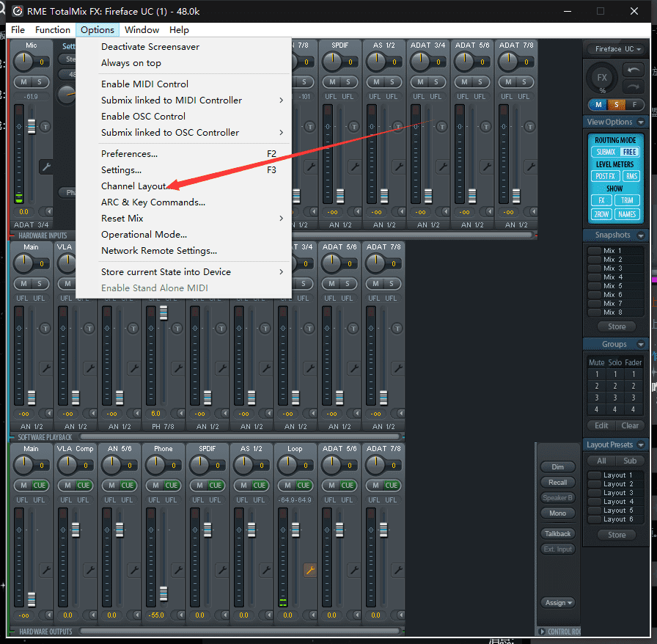This screenshot has width=657, height=644.
Task: Click T icon on playback ADAT 7/8
Action: [x=397, y=328]
